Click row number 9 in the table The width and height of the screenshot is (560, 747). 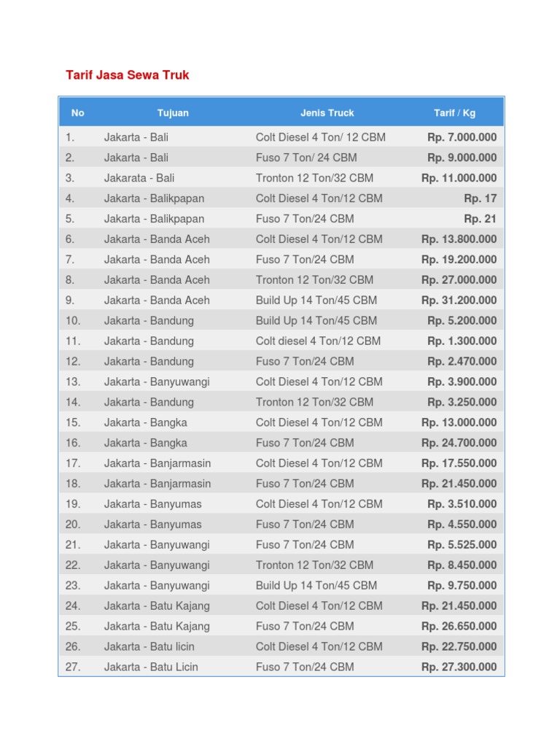coord(70,300)
